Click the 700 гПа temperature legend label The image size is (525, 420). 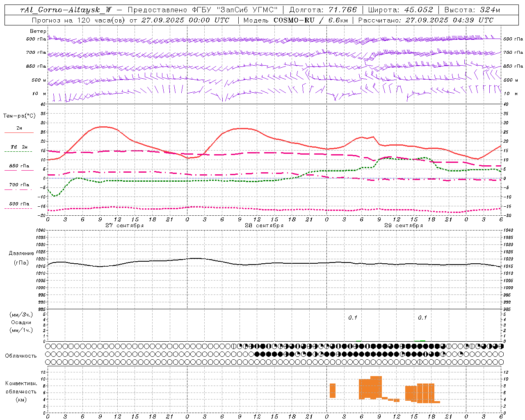(19, 185)
